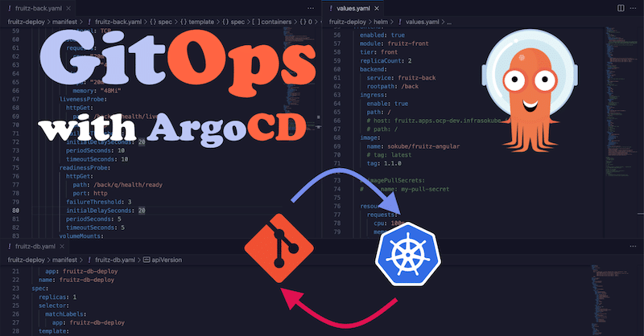The width and height of the screenshot is (644, 336).
Task: Click 'app: fruitz-db-deploy' on line 27
Action: pyautogui.click(x=89, y=323)
